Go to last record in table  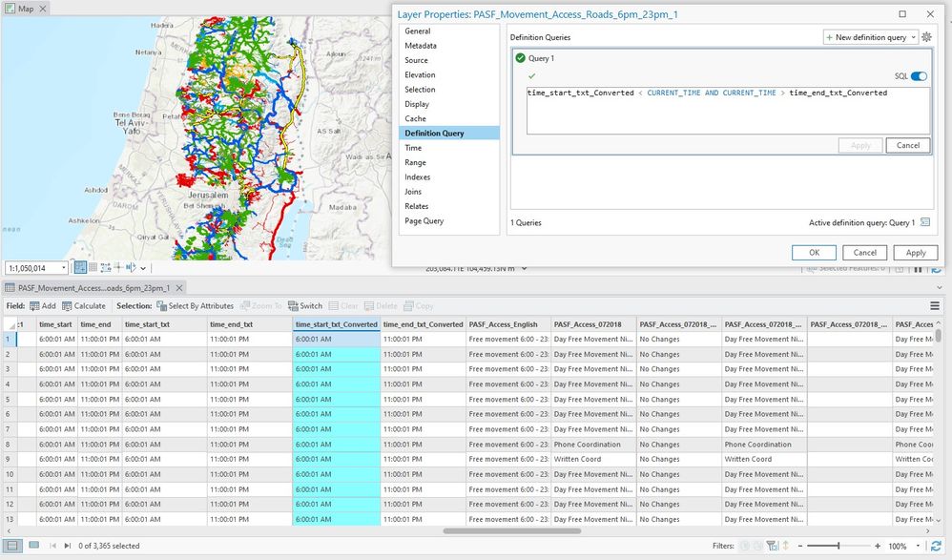tap(67, 546)
